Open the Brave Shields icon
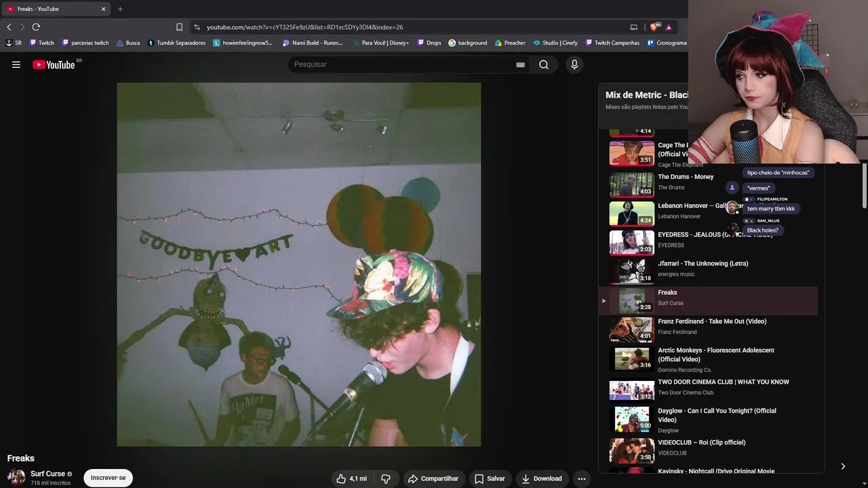 coord(654,27)
